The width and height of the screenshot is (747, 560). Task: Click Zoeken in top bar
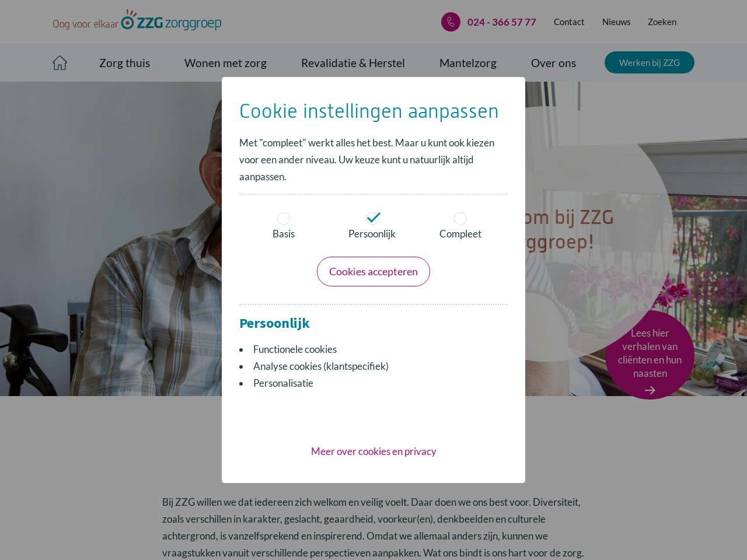click(x=662, y=22)
